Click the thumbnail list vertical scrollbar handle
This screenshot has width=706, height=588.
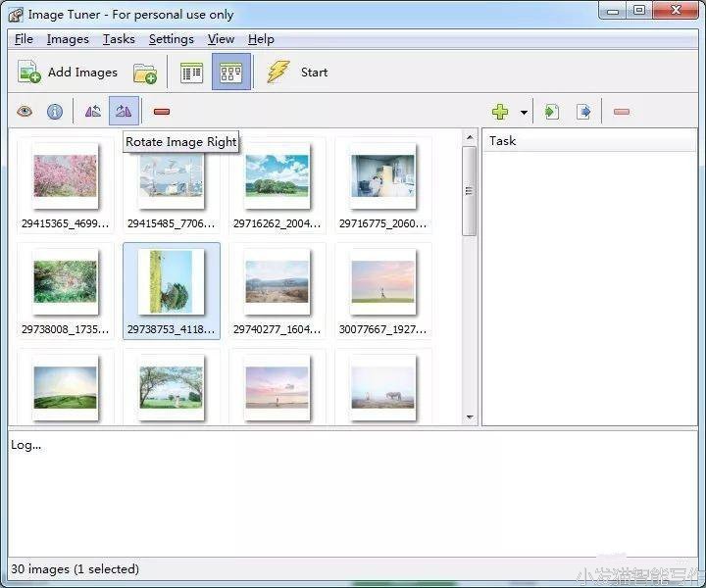(470, 191)
